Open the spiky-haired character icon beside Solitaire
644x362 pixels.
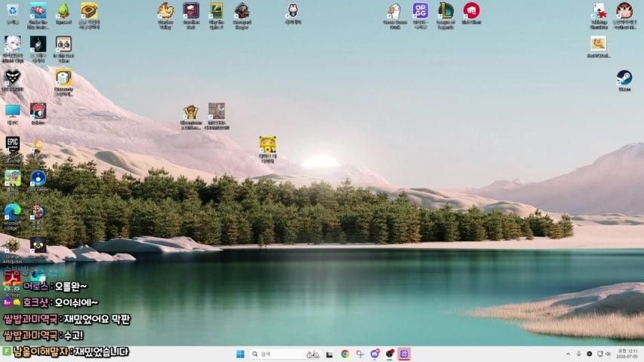(624, 11)
